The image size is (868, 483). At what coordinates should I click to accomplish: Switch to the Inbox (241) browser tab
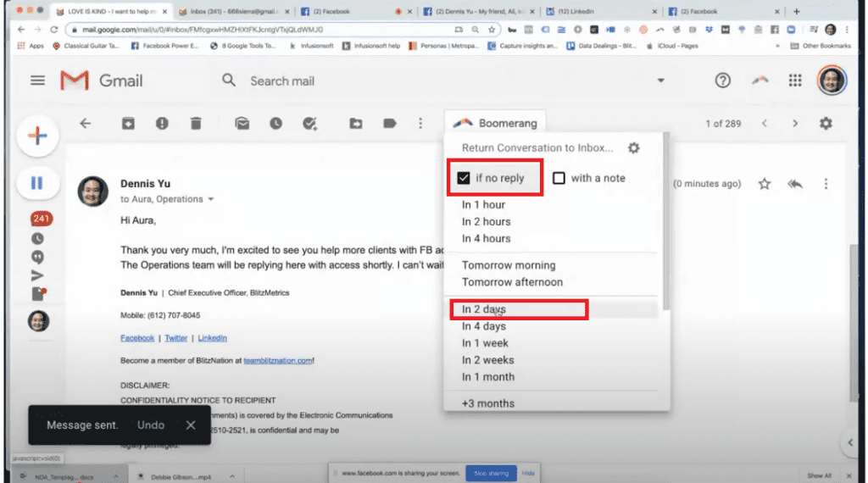234,11
